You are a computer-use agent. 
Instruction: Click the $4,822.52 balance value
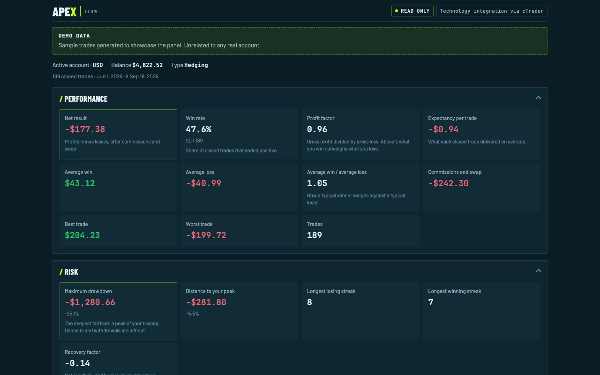click(x=147, y=65)
